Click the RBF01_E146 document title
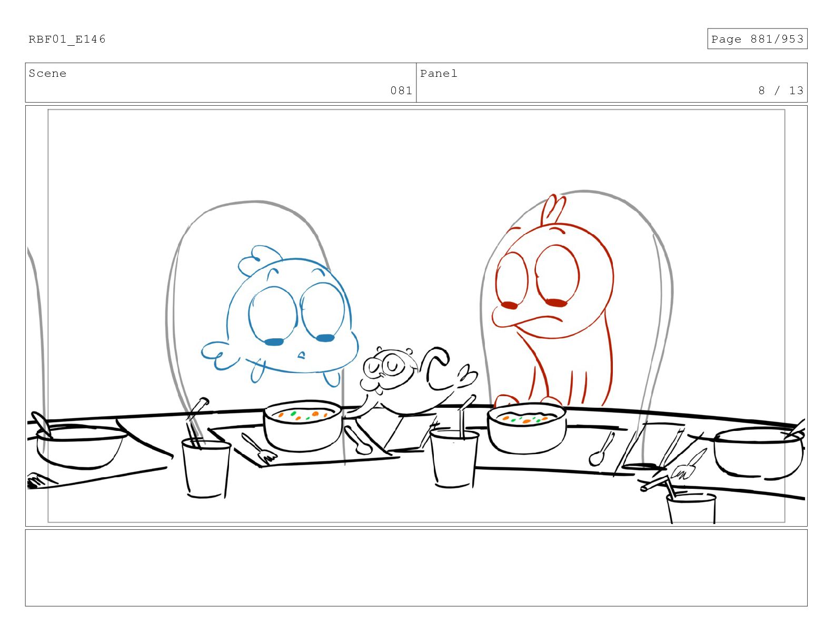Image resolution: width=834 pixels, height=644 pixels. [67, 39]
